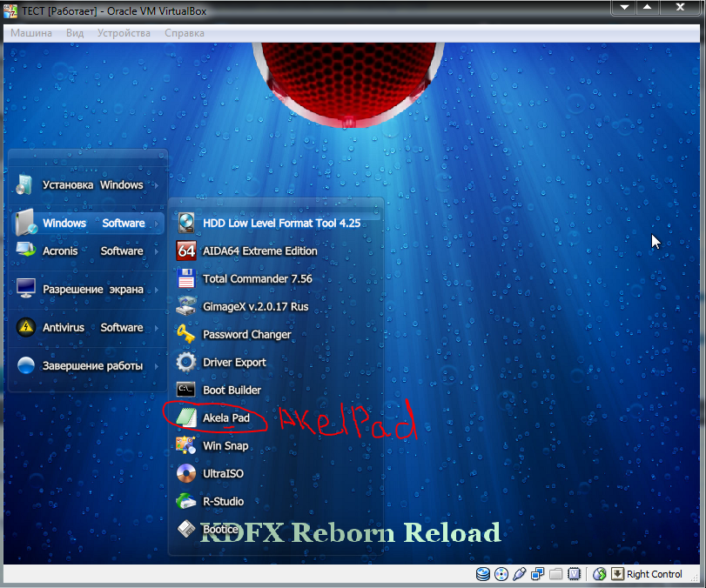The height and width of the screenshot is (588, 706).
Task: Open the Машина menu
Action: [x=31, y=33]
